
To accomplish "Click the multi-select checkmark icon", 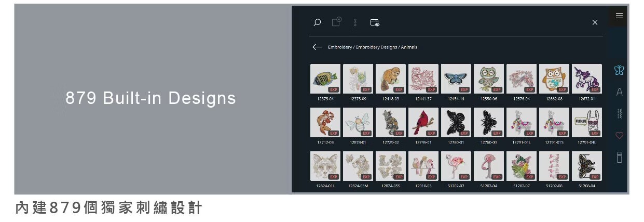I will (x=337, y=22).
